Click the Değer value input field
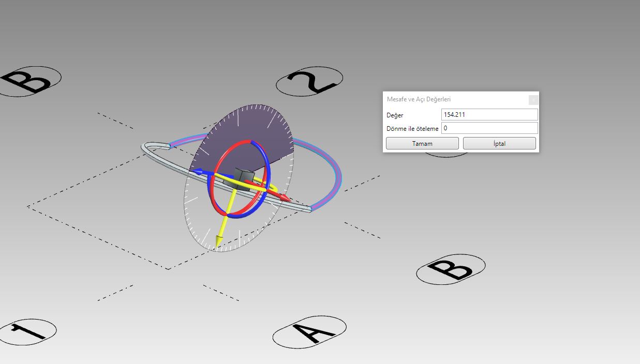Image resolution: width=640 pixels, height=364 pixels. click(x=489, y=114)
